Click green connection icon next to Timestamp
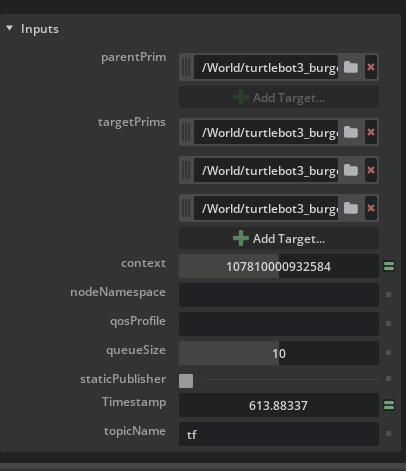The image size is (406, 471). [389, 405]
